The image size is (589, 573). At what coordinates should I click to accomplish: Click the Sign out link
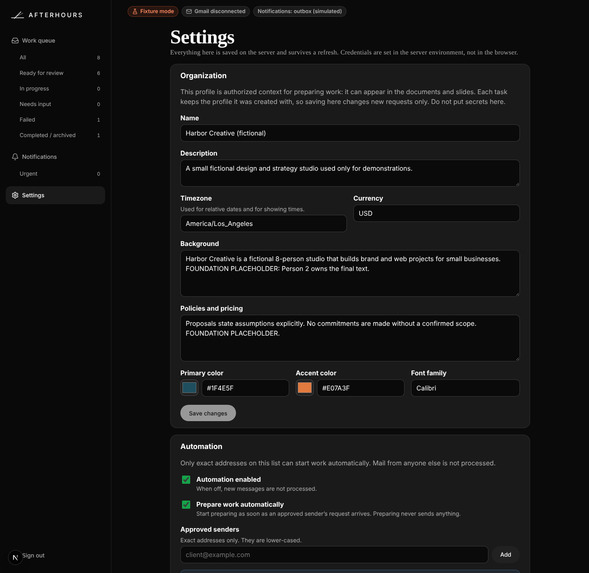[33, 555]
